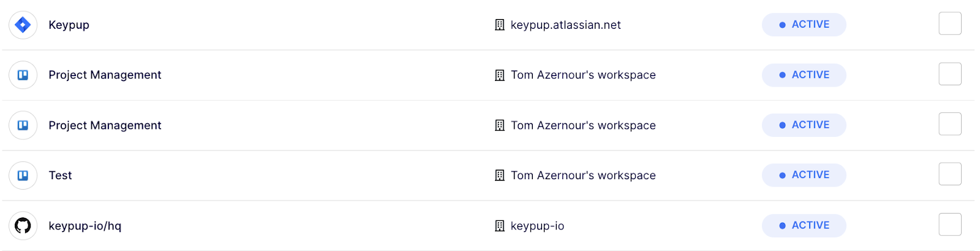Tick the first Project Management row checkbox
The height and width of the screenshot is (251, 980).
(950, 74)
